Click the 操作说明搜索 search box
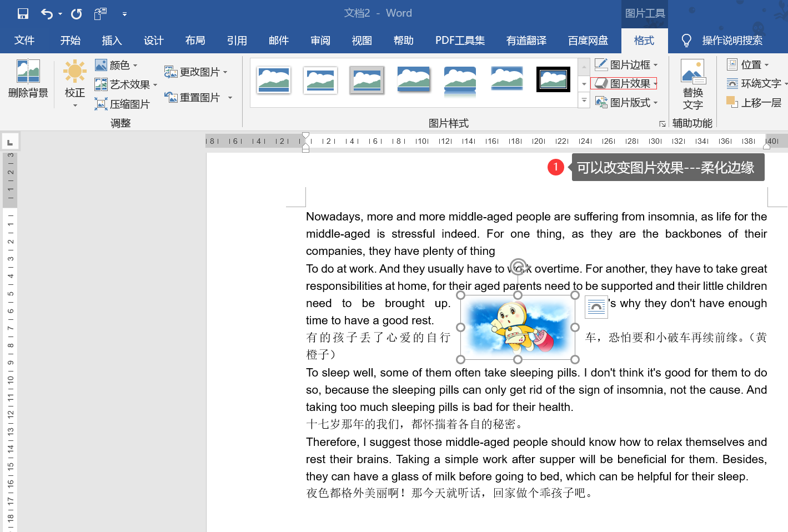Viewport: 788px width, 532px height. point(732,41)
